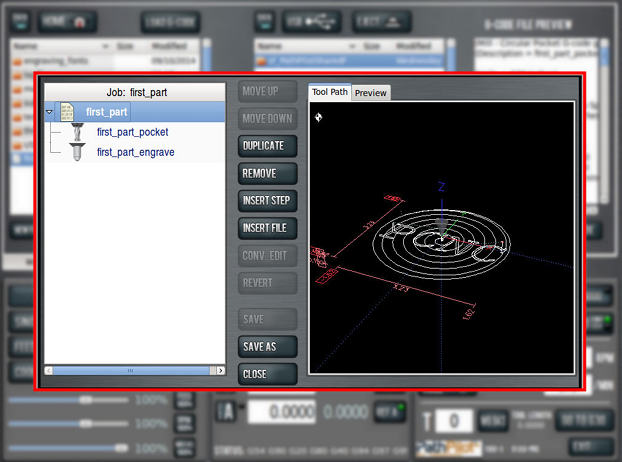Click the small view icon in tool path display

click(318, 117)
